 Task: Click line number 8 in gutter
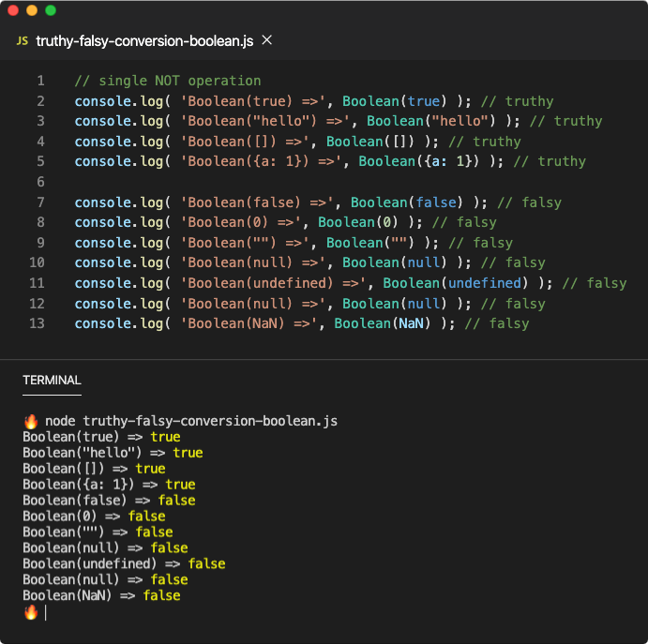(40, 222)
